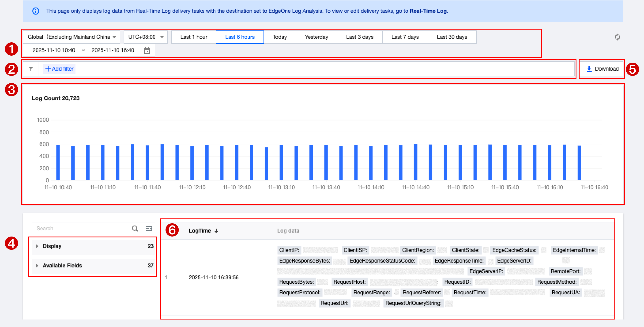
Task: Follow the Real-Time Log link
Action: pyautogui.click(x=428, y=11)
